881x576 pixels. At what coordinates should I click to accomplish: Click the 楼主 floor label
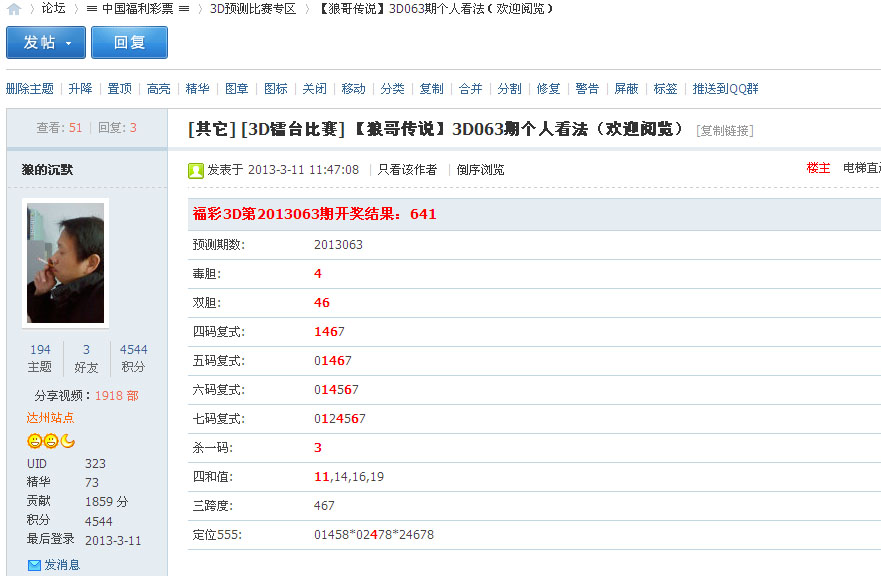pos(818,167)
